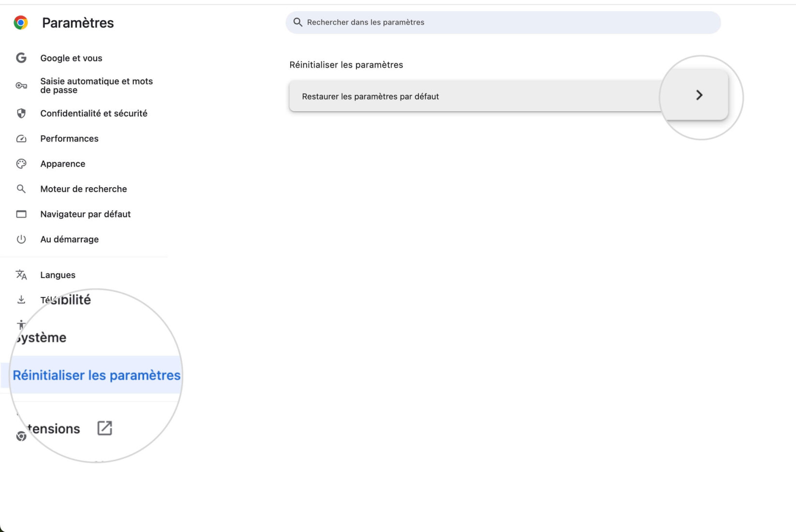This screenshot has width=796, height=532.
Task: Click the translate icon for Langues
Action: [21, 275]
